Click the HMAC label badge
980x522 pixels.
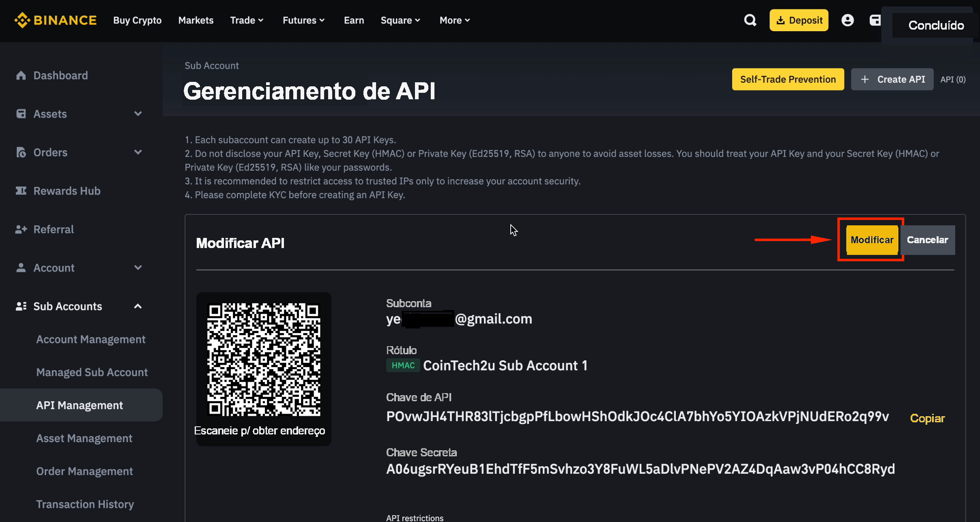pyautogui.click(x=403, y=366)
